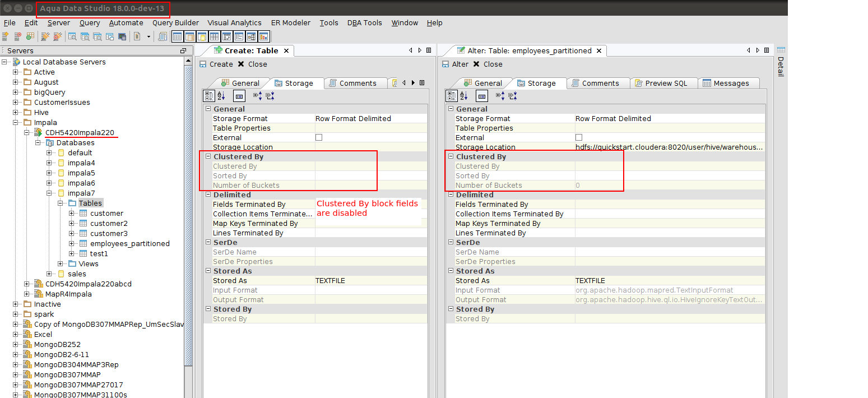Collapse all property groups in Create Table pane
This screenshot has width=868, height=398.
pos(270,96)
